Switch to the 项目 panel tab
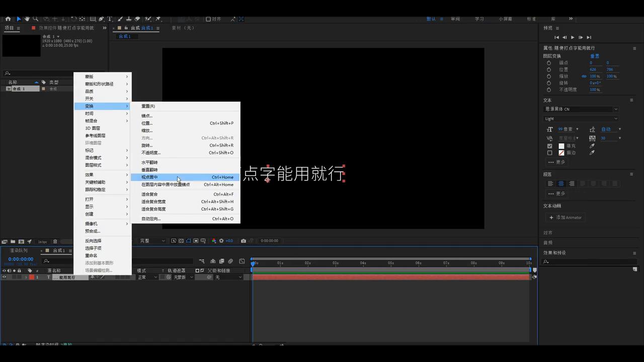 pyautogui.click(x=10, y=28)
